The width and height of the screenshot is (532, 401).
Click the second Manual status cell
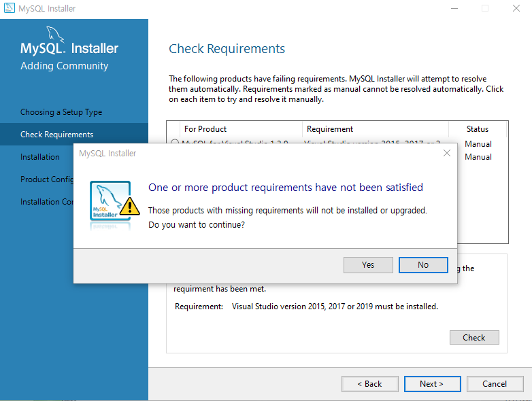tap(478, 157)
